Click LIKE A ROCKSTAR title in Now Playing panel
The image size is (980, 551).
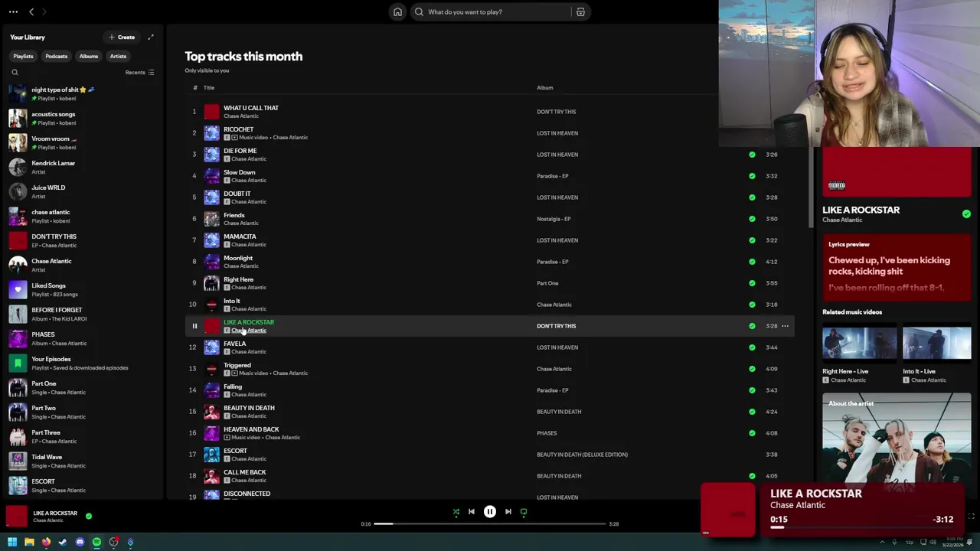(x=861, y=210)
